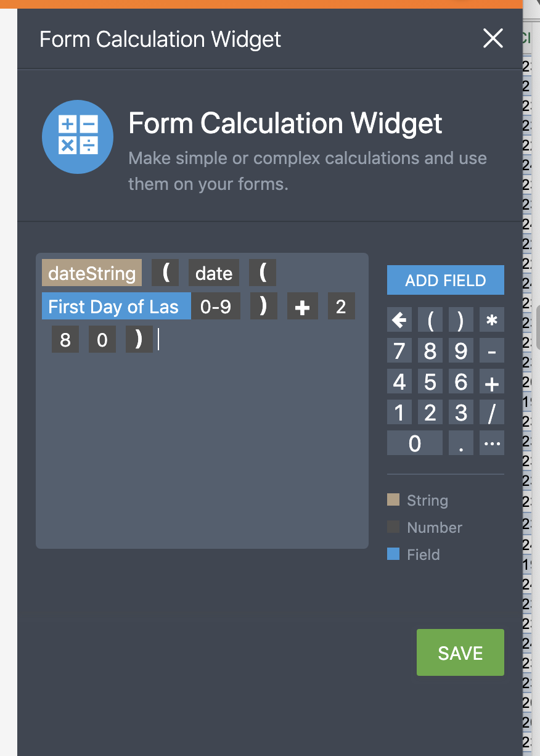Click the blue calculator widget icon
The width and height of the screenshot is (540, 756).
(78, 137)
